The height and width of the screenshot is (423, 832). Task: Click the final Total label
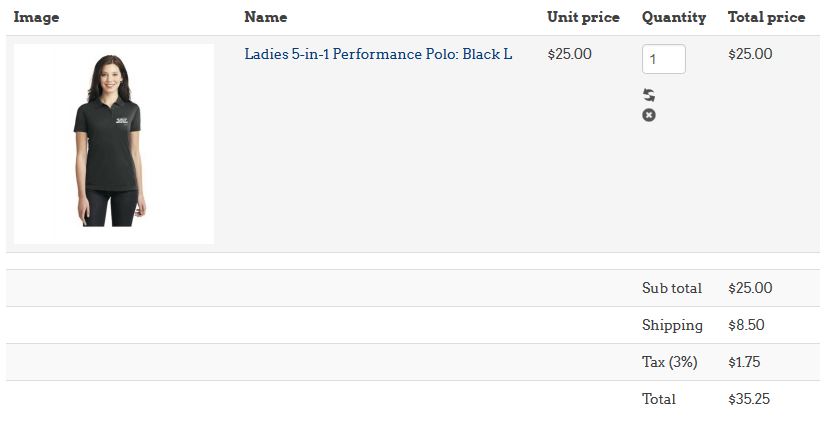coord(658,399)
